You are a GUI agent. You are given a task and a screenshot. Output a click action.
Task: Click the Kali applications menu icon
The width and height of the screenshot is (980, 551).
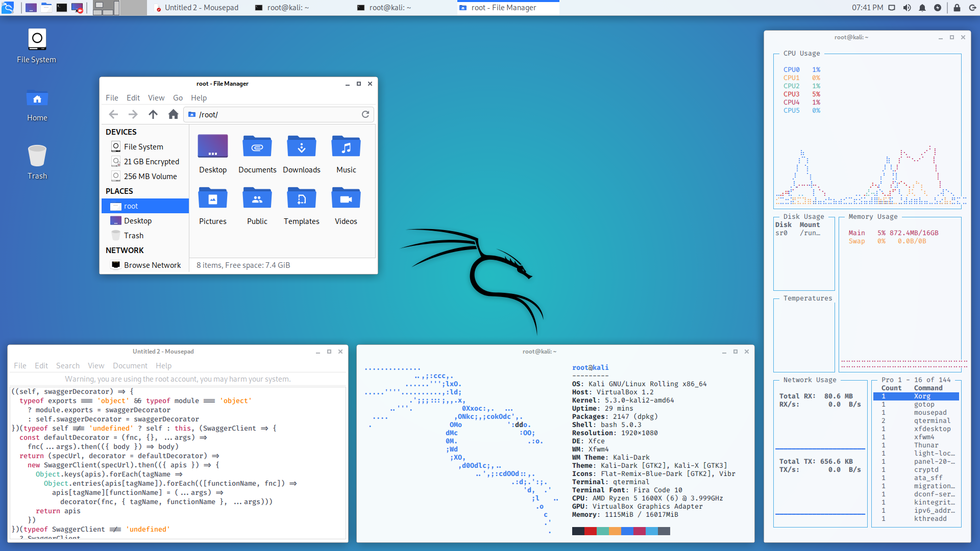point(8,8)
